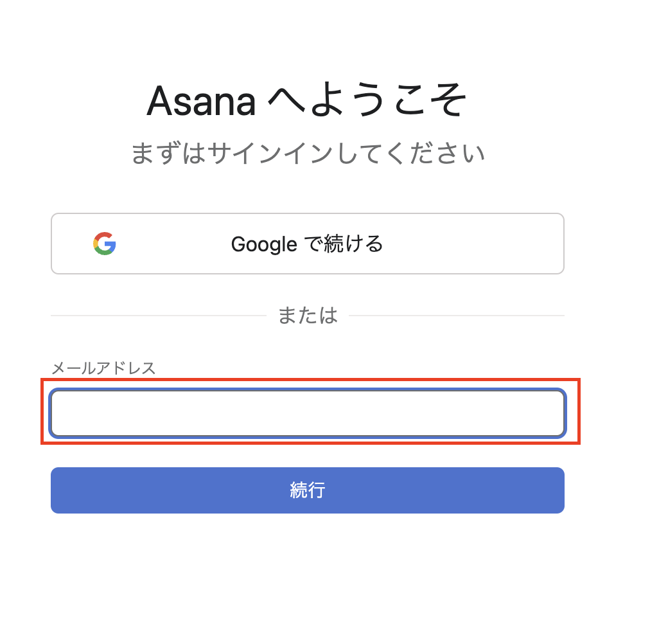The width and height of the screenshot is (659, 644).
Task: Focus the メールアドレス input field
Action: 308,413
